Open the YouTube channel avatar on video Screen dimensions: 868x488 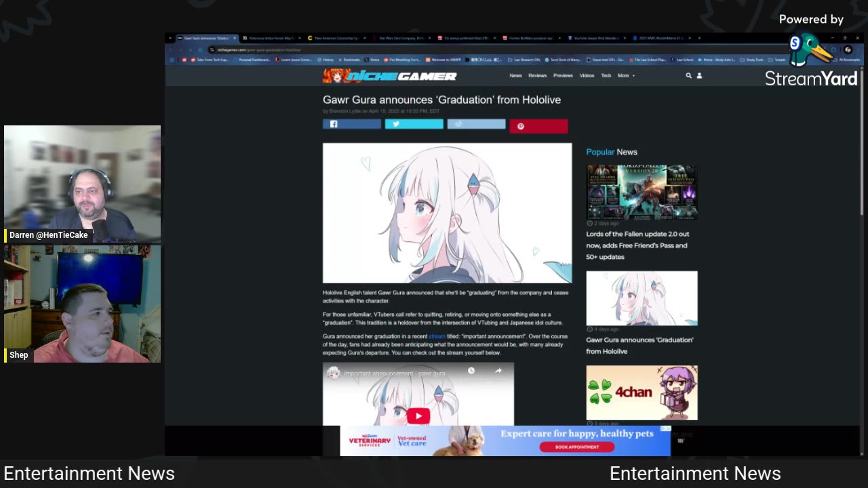[334, 373]
